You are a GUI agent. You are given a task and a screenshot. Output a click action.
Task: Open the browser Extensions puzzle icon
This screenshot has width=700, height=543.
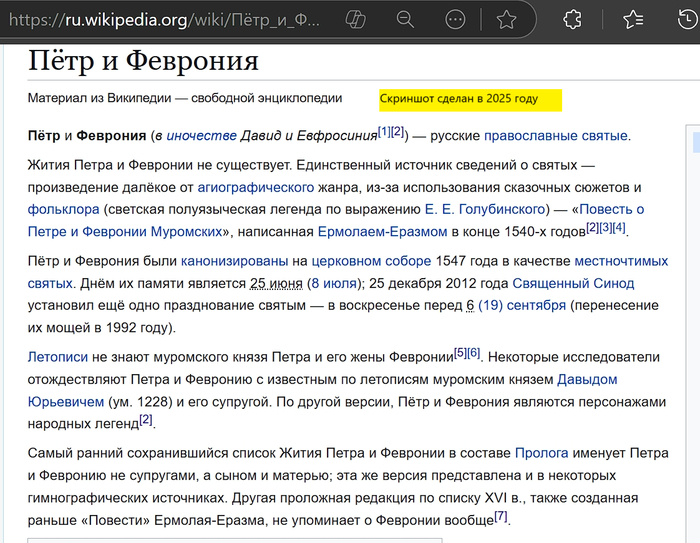(x=572, y=19)
